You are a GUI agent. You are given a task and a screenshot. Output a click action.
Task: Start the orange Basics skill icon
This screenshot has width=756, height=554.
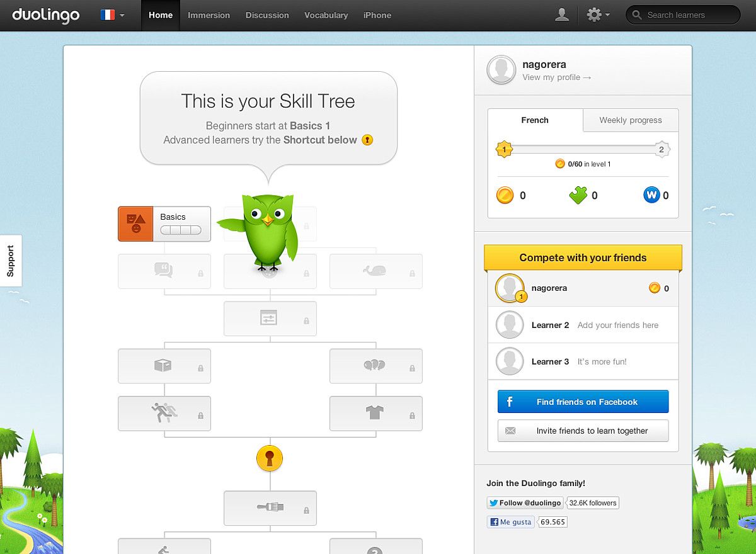click(135, 223)
